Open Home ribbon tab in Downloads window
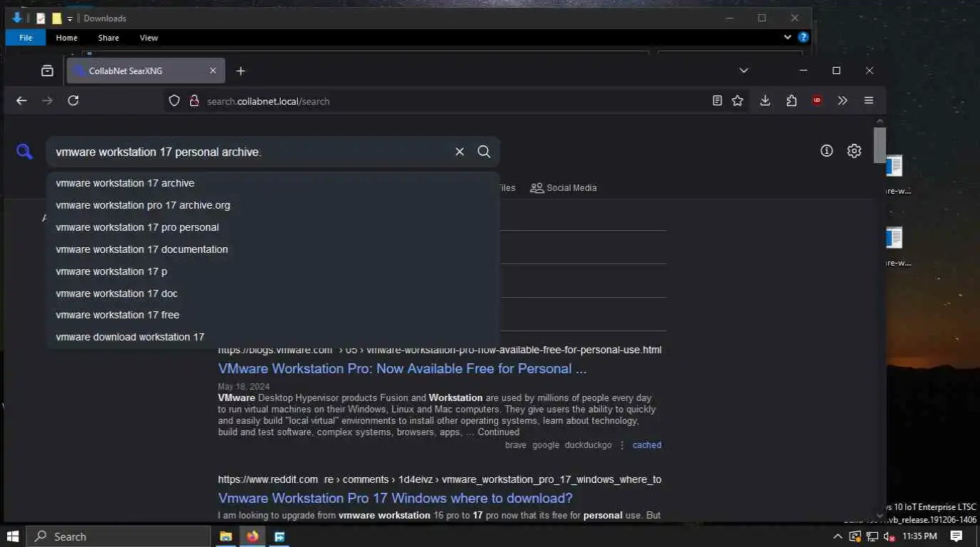Screen dimensions: 980x547 point(66,38)
